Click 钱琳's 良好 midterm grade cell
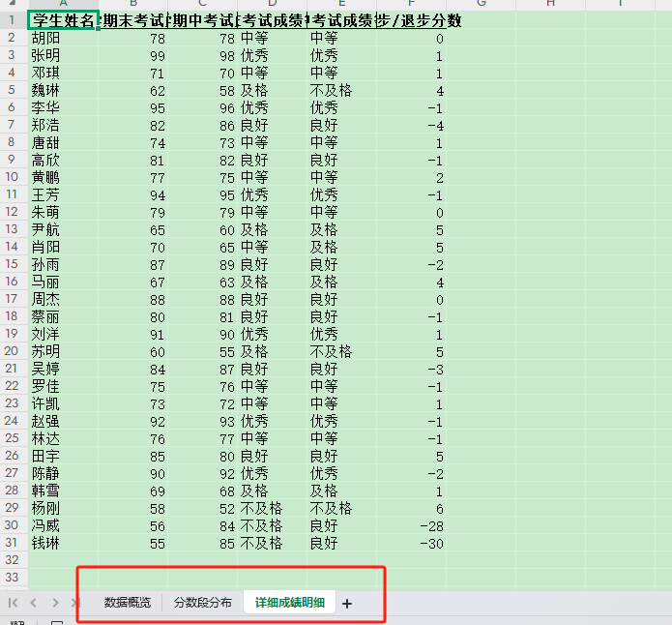 tap(341, 543)
